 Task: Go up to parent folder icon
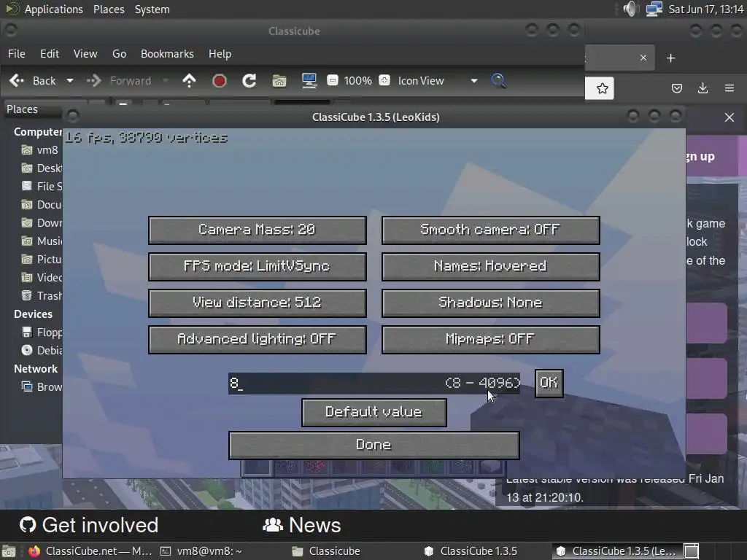coord(189,81)
